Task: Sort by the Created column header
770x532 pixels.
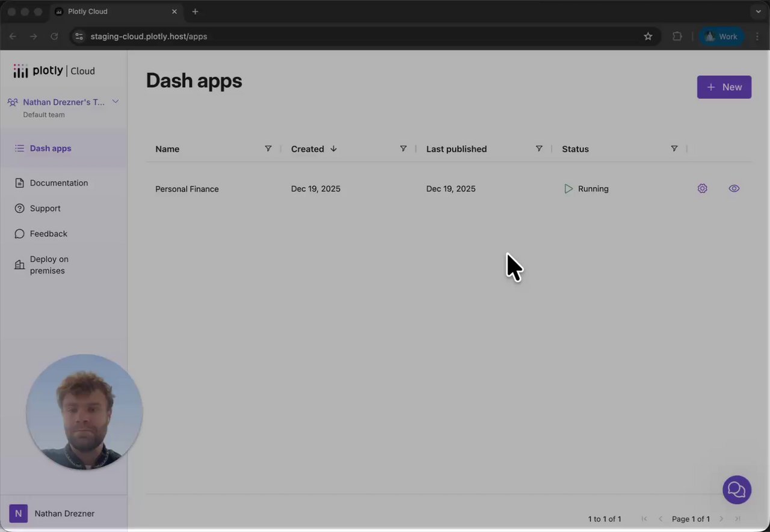Action: pos(307,149)
